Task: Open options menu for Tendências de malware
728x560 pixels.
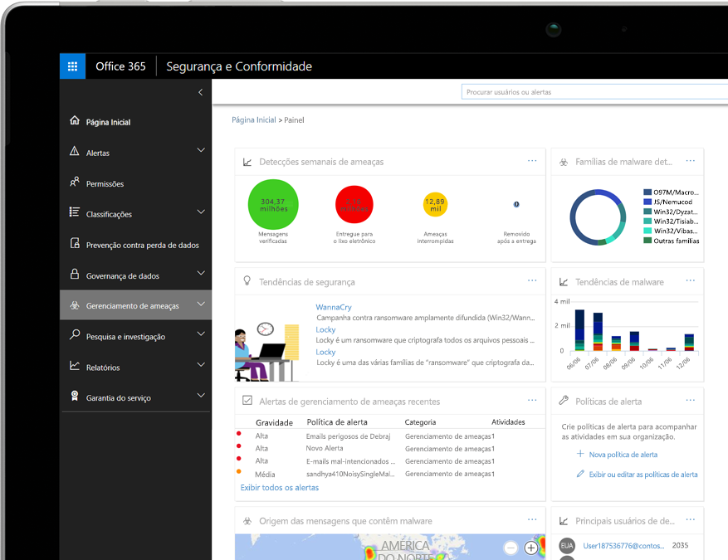Action: [x=691, y=280]
